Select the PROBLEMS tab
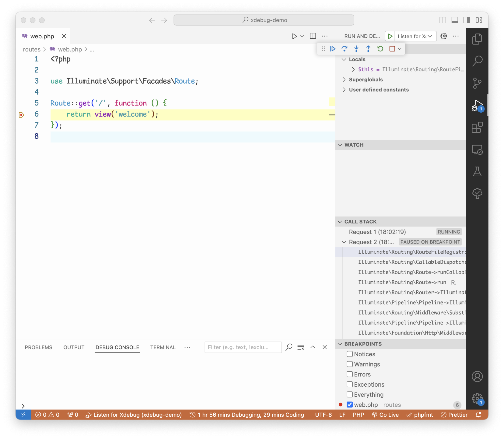504x439 pixels. click(x=38, y=347)
